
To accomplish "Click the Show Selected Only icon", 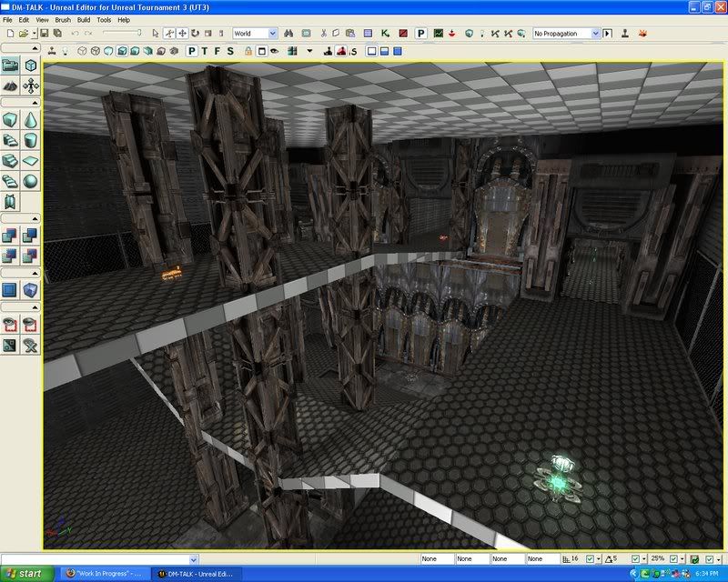I will 10,325.
